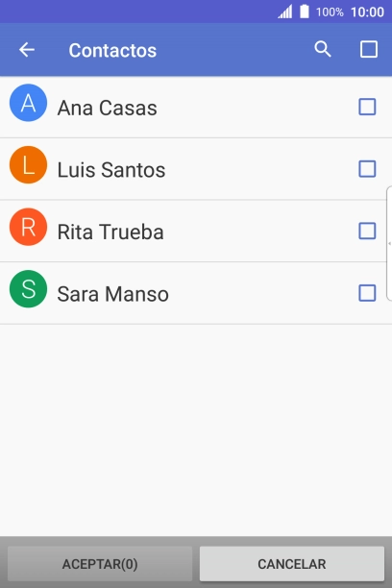Choose the Ana Casas contact name
The image size is (392, 588).
click(107, 108)
